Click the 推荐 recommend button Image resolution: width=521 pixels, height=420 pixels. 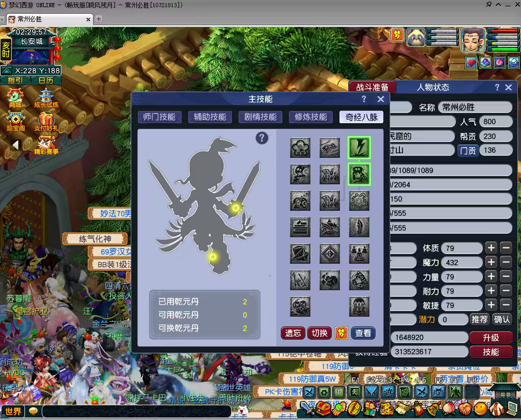click(479, 320)
